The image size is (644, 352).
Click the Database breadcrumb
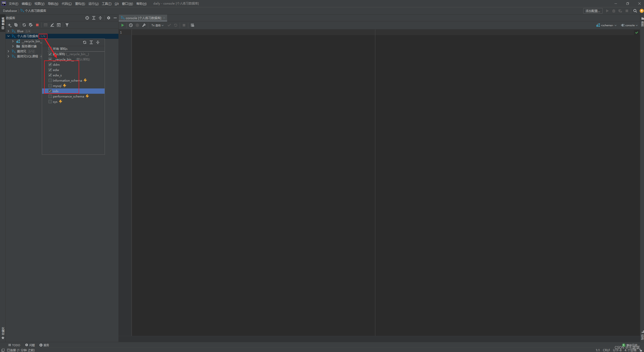10,11
